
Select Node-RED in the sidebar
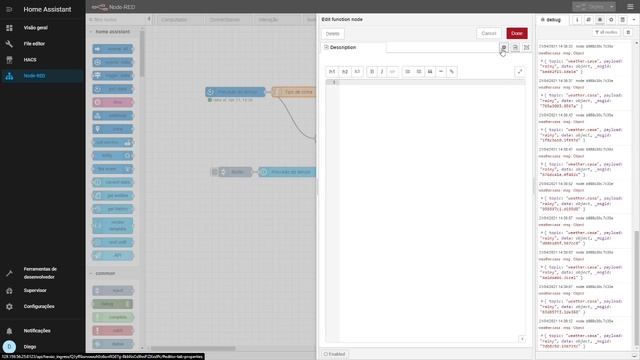coord(42,76)
